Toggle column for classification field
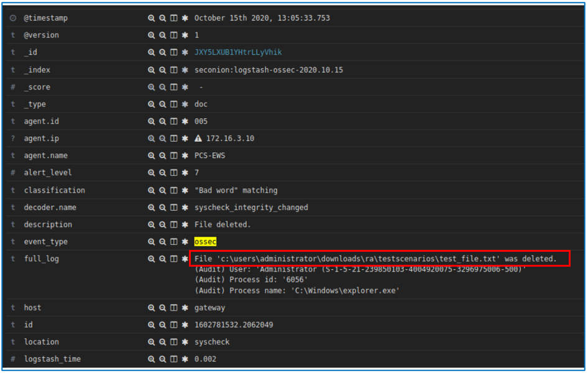This screenshot has height=373, width=588. [x=173, y=190]
